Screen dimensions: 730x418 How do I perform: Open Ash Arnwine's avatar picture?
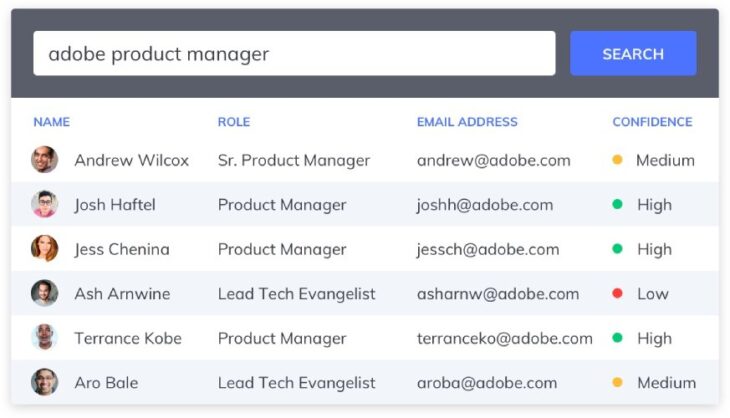coord(44,294)
